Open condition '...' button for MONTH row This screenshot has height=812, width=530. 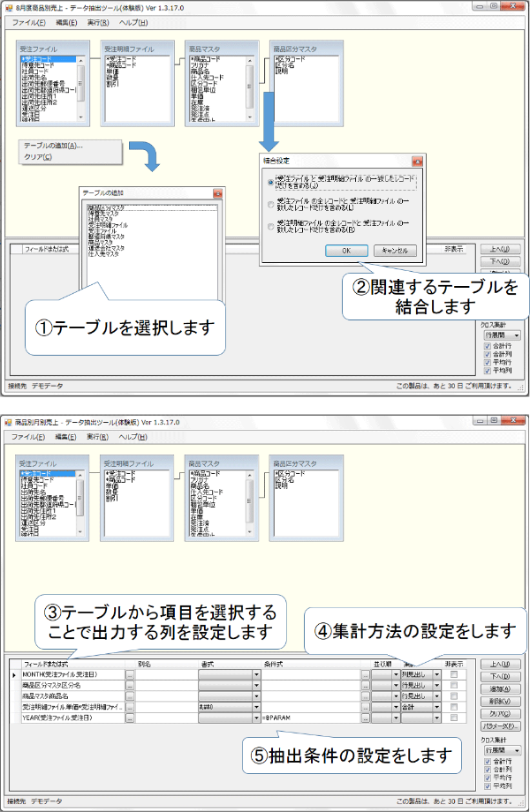click(365, 675)
